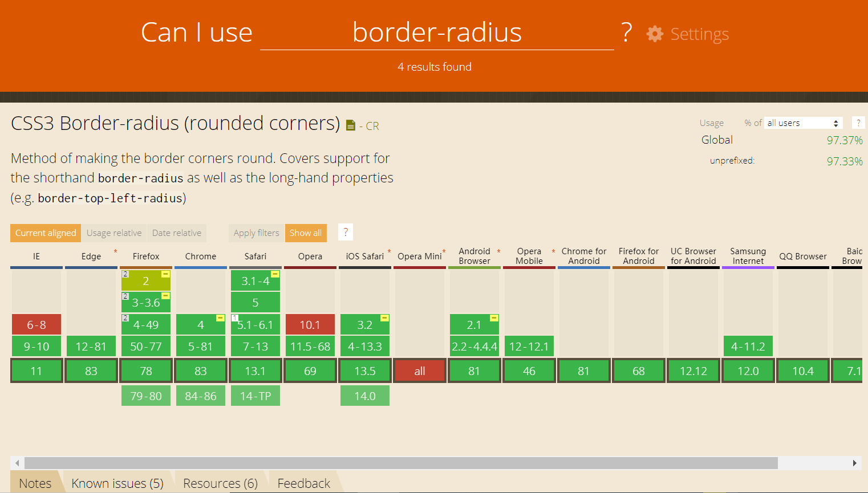Toggle the Show all option
This screenshot has width=868, height=493.
coord(306,233)
